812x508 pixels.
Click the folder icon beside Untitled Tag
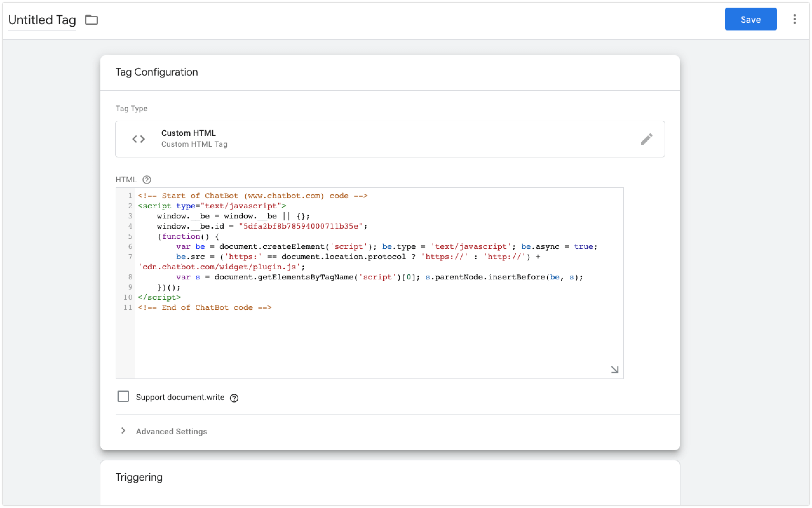[x=91, y=20]
